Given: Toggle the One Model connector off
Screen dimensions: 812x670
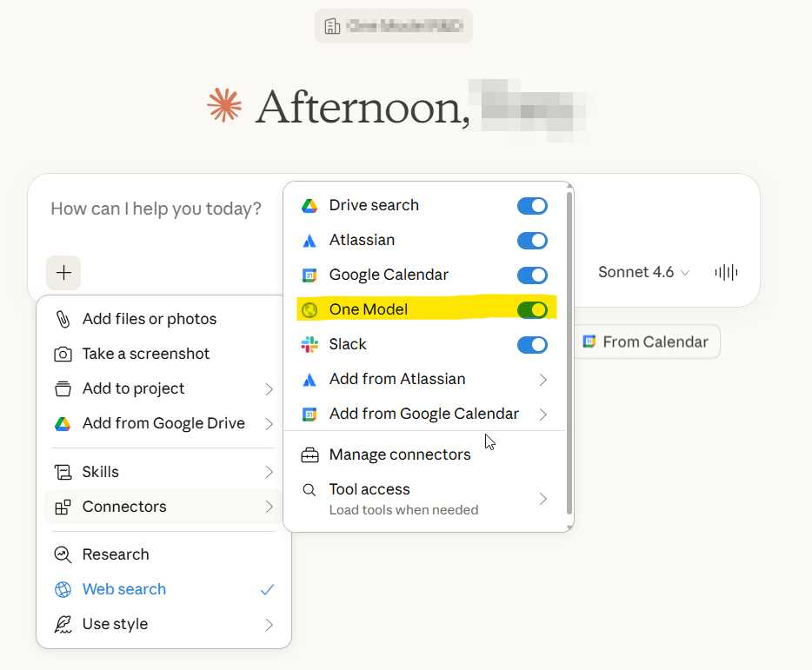Looking at the screenshot, I should 532,309.
